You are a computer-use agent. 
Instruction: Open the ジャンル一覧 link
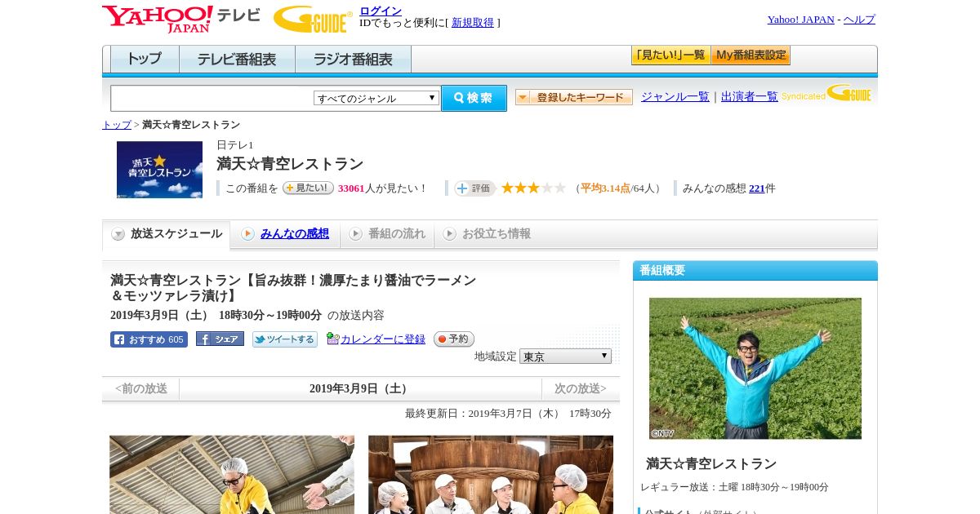(x=675, y=97)
